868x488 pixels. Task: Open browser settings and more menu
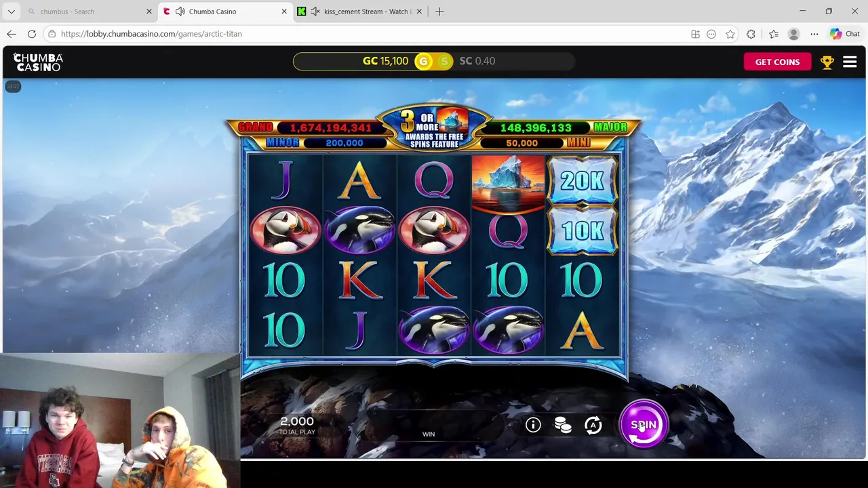pyautogui.click(x=814, y=34)
